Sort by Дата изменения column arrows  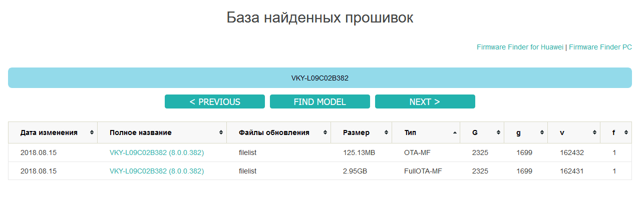pos(92,133)
